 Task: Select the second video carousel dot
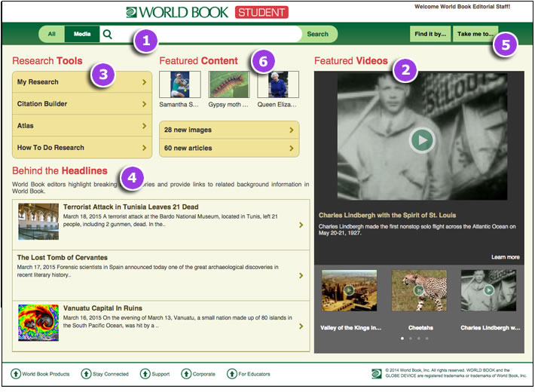[411, 338]
